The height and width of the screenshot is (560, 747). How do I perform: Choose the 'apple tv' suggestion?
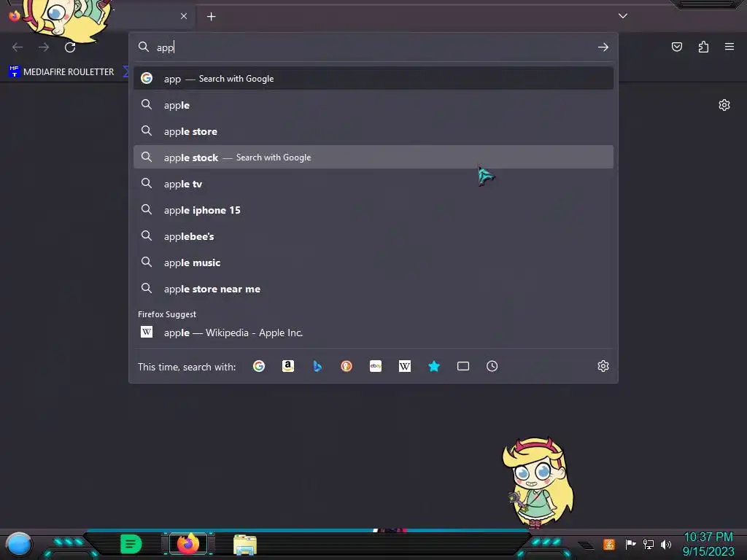(373, 184)
